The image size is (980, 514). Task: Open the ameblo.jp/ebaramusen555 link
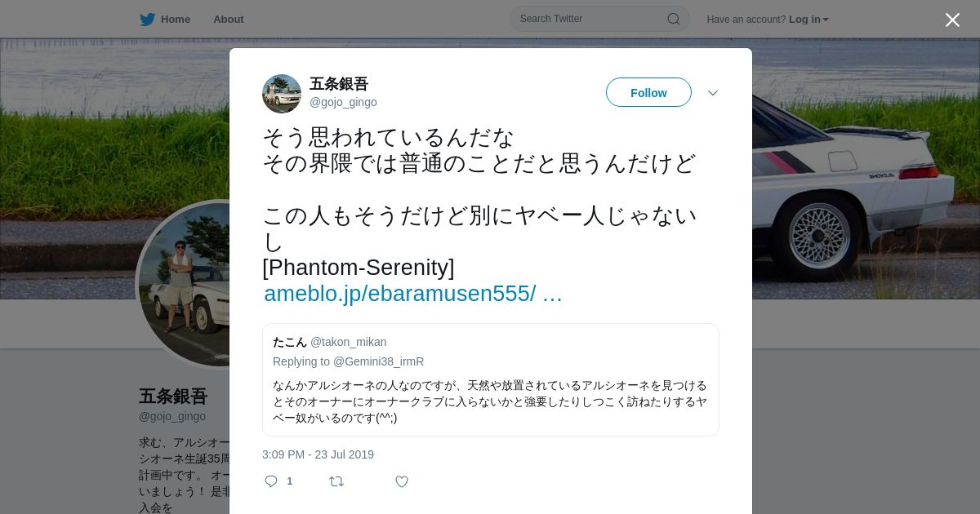point(413,294)
